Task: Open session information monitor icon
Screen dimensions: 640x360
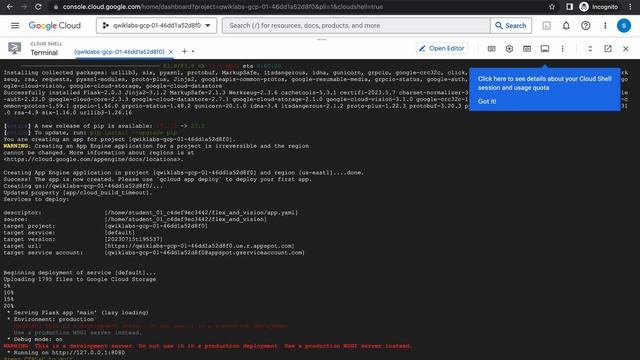Action: pos(545,49)
